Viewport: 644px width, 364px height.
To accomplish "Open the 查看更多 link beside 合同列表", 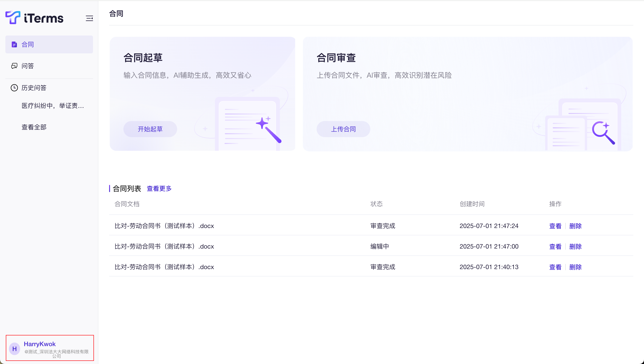I will click(159, 188).
